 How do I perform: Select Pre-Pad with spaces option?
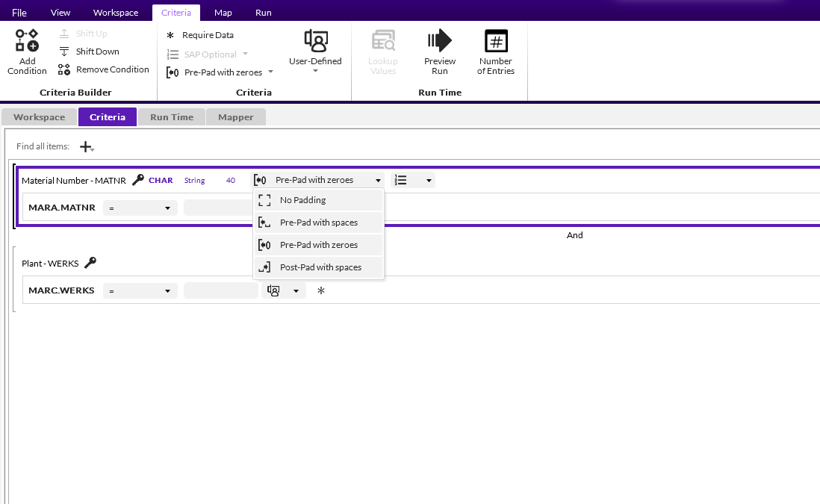pos(318,223)
